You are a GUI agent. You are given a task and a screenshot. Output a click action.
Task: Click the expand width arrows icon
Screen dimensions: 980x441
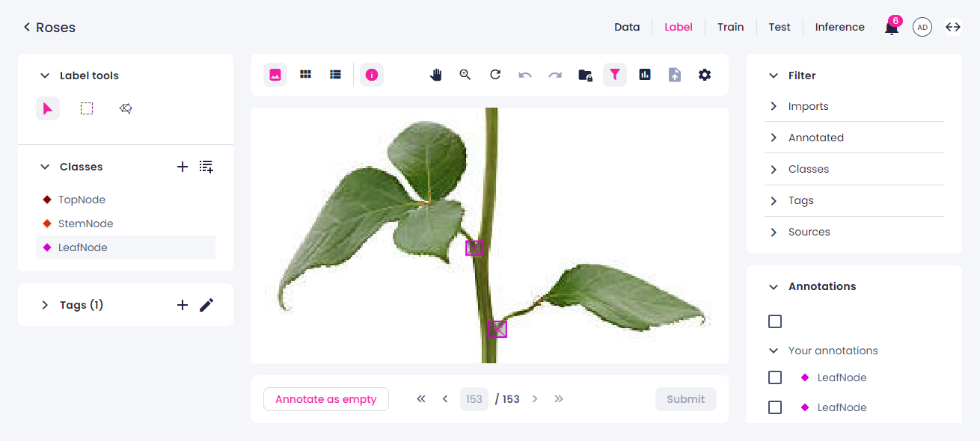(x=952, y=27)
